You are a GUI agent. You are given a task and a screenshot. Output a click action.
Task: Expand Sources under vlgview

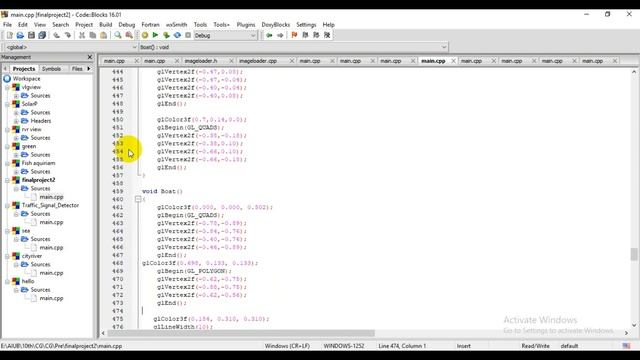[x=16, y=96]
